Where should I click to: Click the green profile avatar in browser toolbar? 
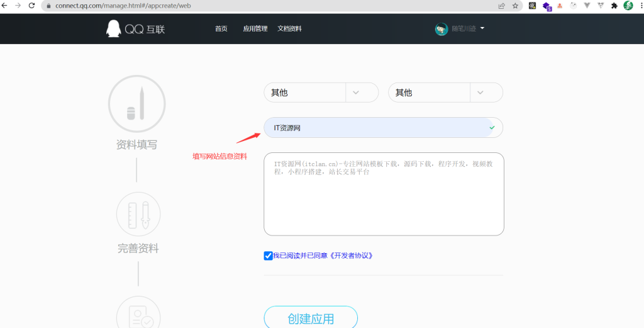coord(628,6)
